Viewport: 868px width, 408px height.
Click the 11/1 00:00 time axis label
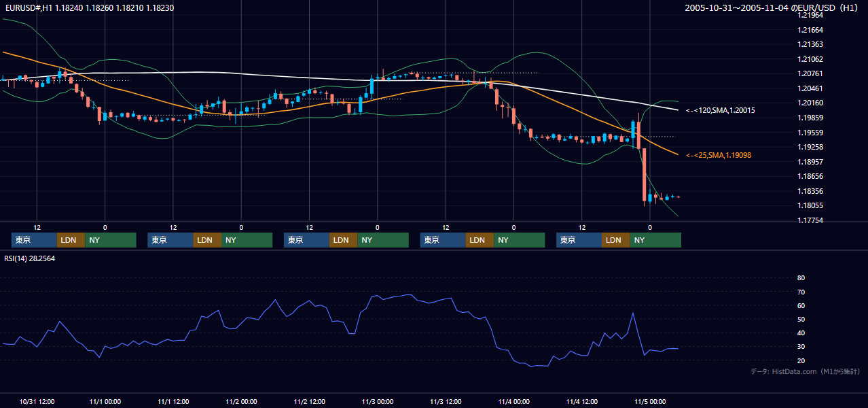(105, 401)
